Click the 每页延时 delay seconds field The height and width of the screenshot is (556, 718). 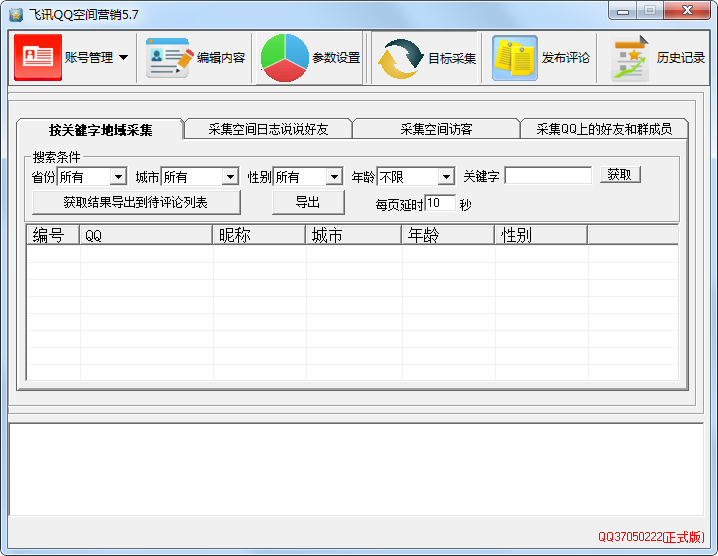tap(439, 203)
